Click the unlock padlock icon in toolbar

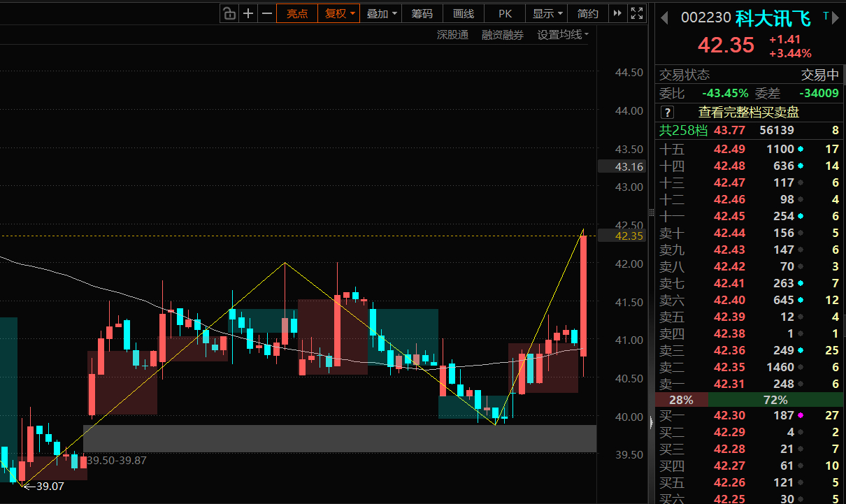click(x=229, y=13)
